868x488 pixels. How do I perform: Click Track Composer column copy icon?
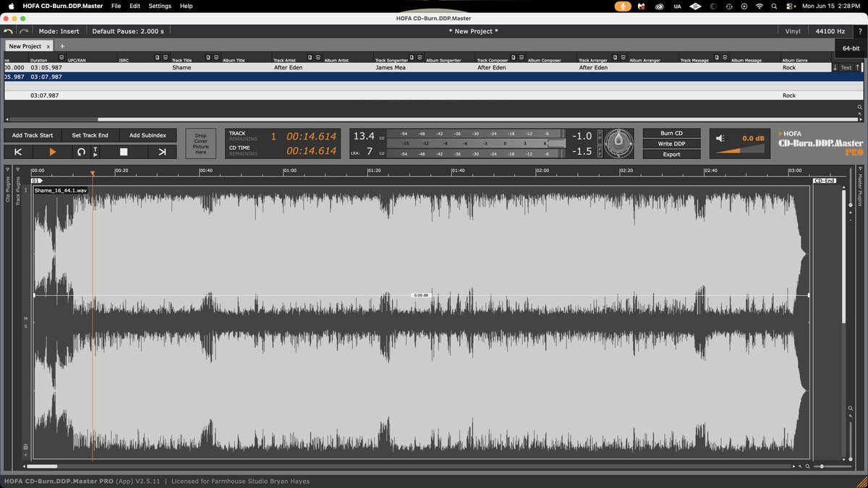(514, 57)
